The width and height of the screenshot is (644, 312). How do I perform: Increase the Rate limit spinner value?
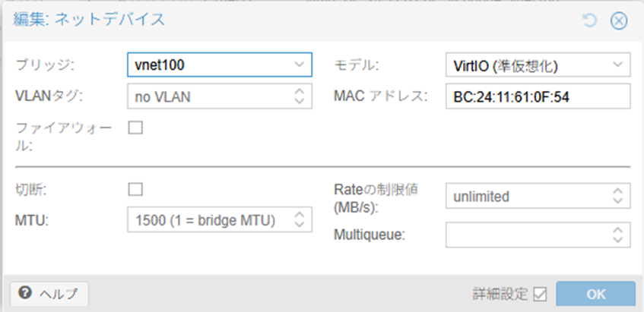click(617, 192)
